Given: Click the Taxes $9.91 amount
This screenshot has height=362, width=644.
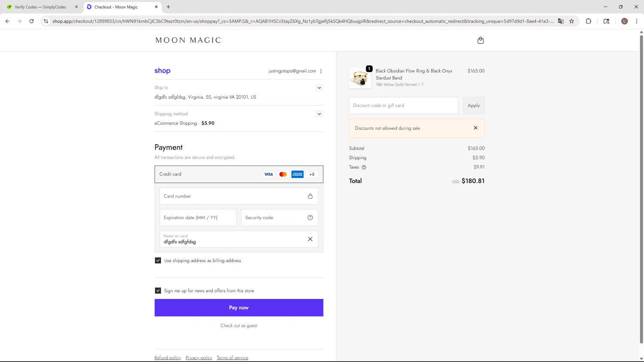Looking at the screenshot, I should [x=479, y=167].
